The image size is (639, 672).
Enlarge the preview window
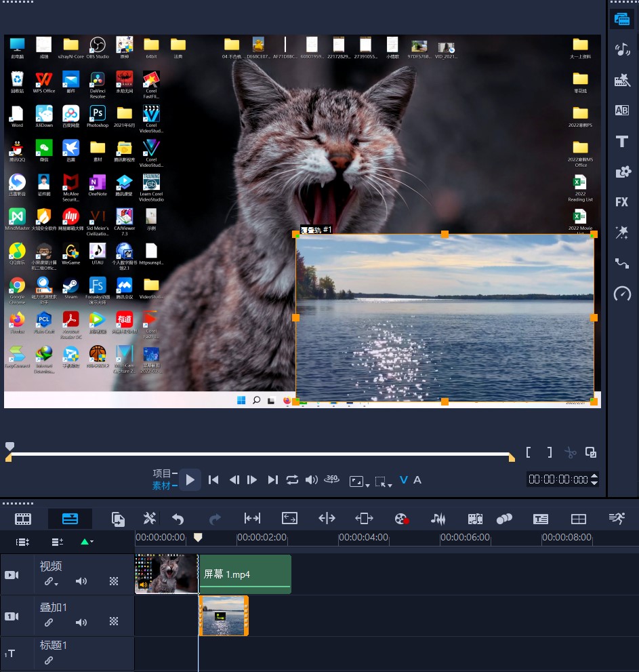click(x=591, y=452)
